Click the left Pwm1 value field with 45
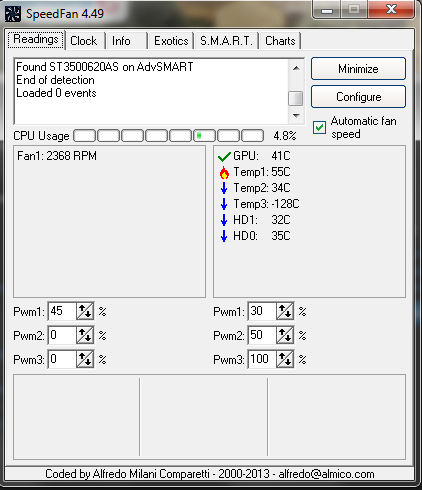This screenshot has width=422, height=490. pos(62,311)
